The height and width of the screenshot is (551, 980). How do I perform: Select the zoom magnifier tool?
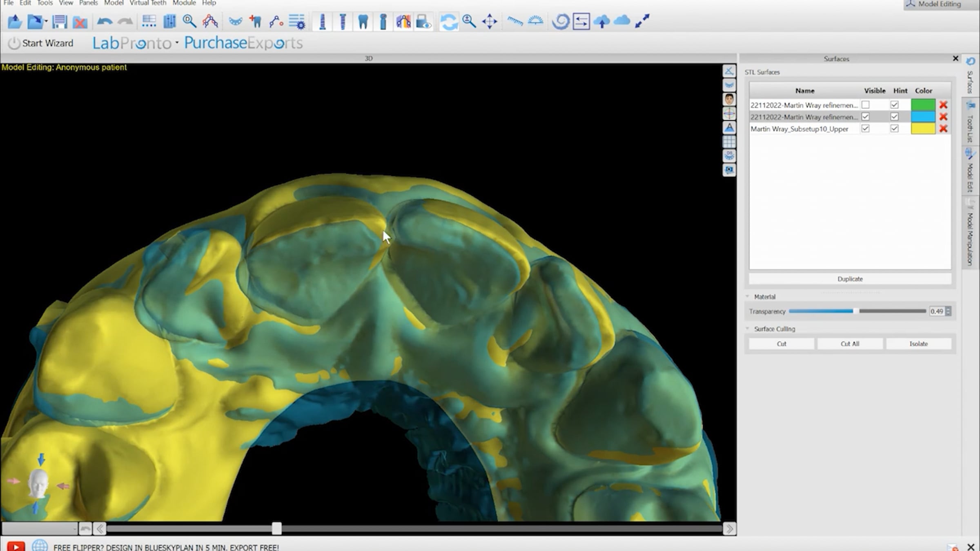(x=469, y=21)
